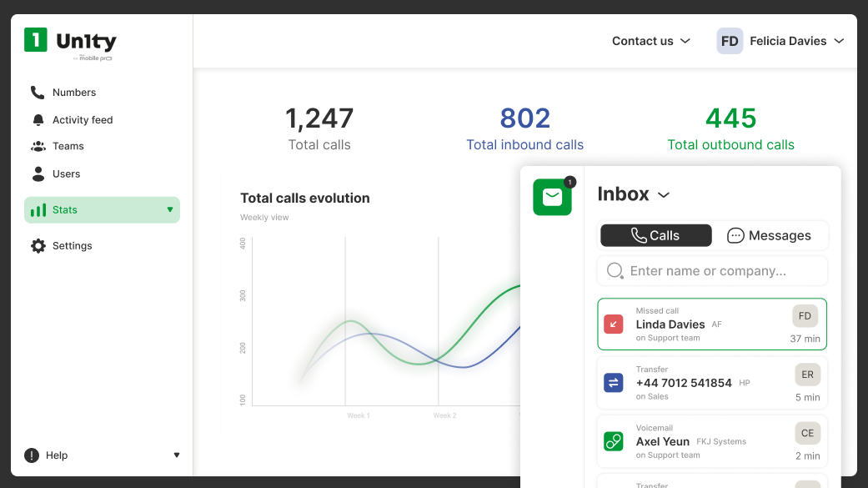The width and height of the screenshot is (868, 488).
Task: Click the Weekly view label
Action: (x=264, y=217)
